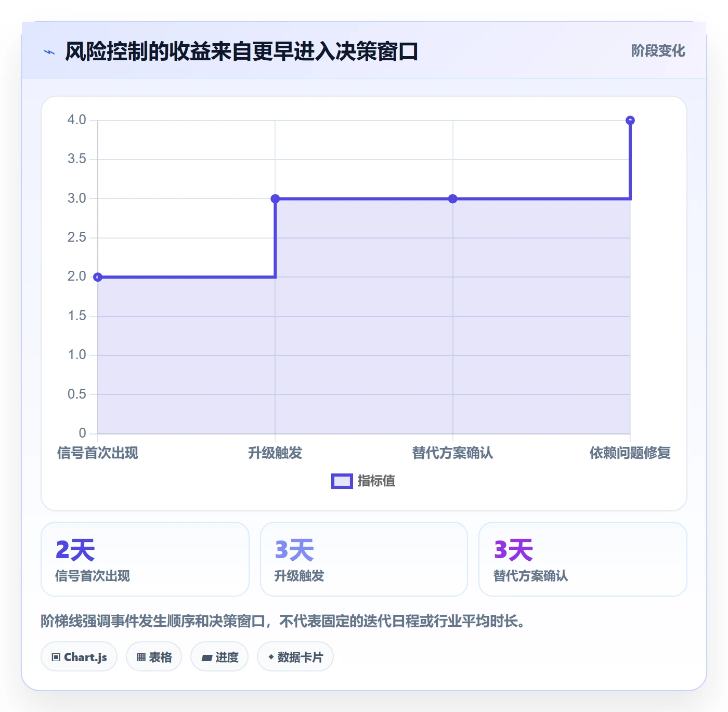Image resolution: width=728 pixels, height=712 pixels.
Task: Open the 进度 tag chip
Action: pyautogui.click(x=219, y=657)
